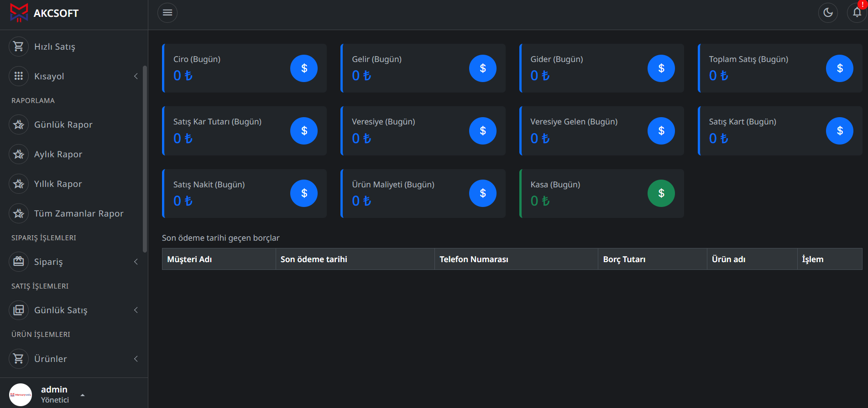Viewport: 868px width, 408px height.
Task: Click the admin avatar image
Action: [x=21, y=394]
